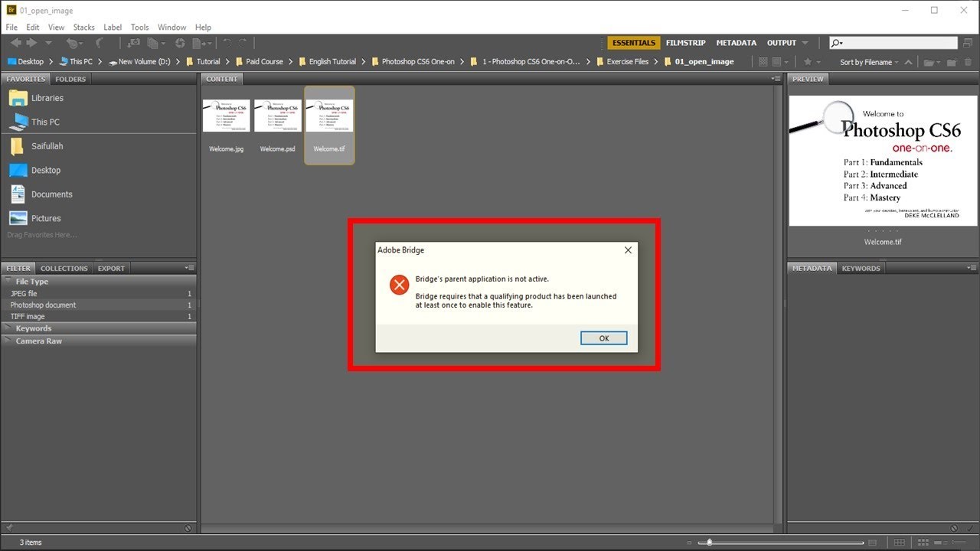This screenshot has height=551, width=980.
Task: Click the keep filter pin icon
Action: (8, 528)
